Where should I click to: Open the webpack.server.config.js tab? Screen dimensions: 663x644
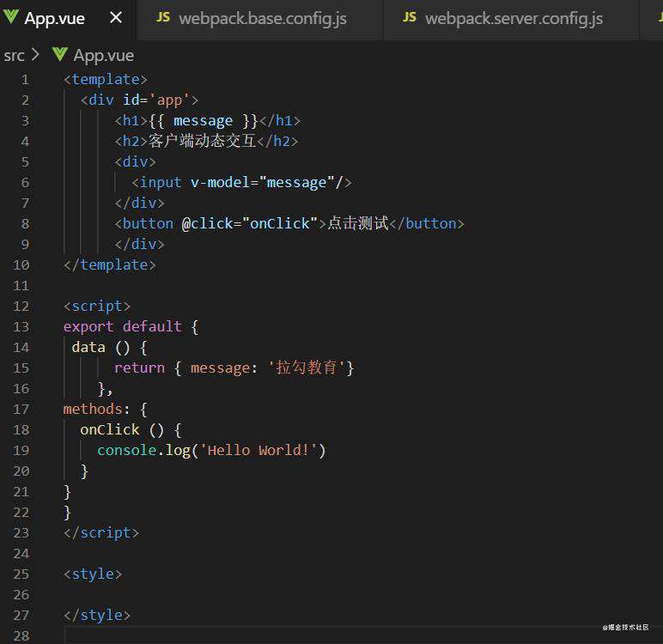click(x=511, y=19)
